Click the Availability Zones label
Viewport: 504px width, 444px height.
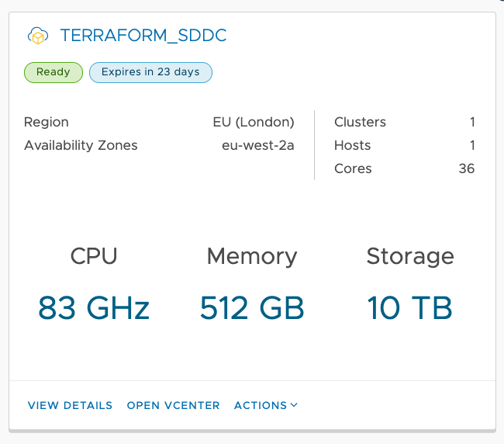tap(81, 145)
